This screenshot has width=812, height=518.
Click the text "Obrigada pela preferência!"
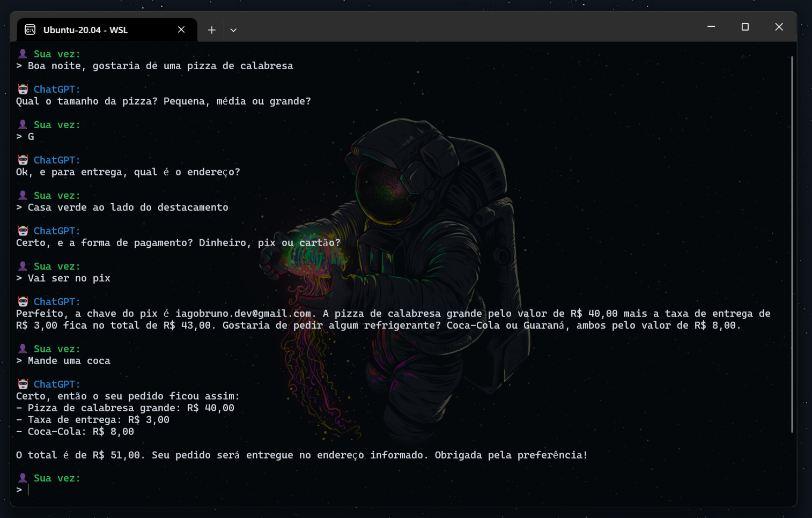click(511, 455)
